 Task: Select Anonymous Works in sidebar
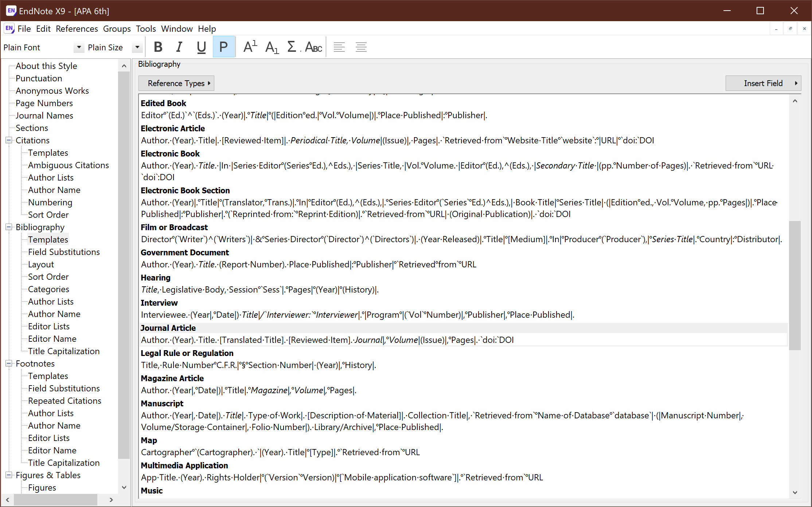coord(52,91)
